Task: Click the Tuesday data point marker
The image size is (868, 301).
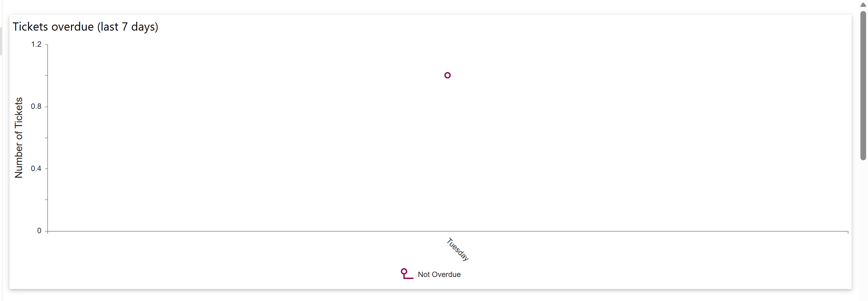Action: coord(447,75)
